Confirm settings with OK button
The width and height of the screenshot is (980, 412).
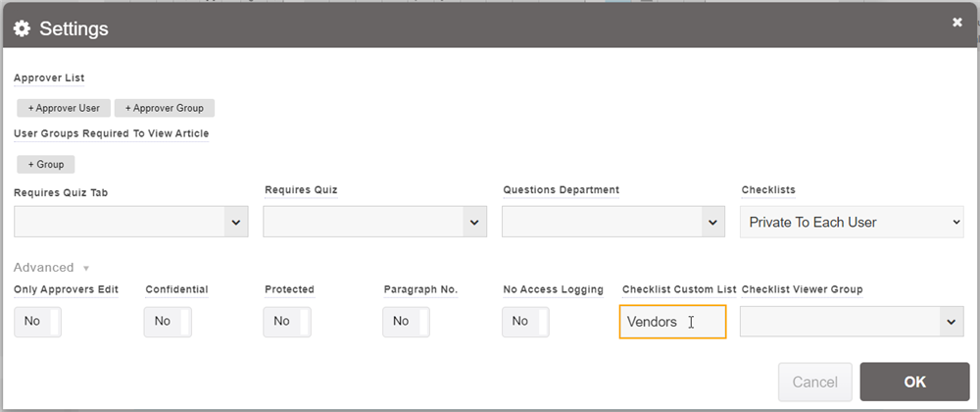point(913,382)
